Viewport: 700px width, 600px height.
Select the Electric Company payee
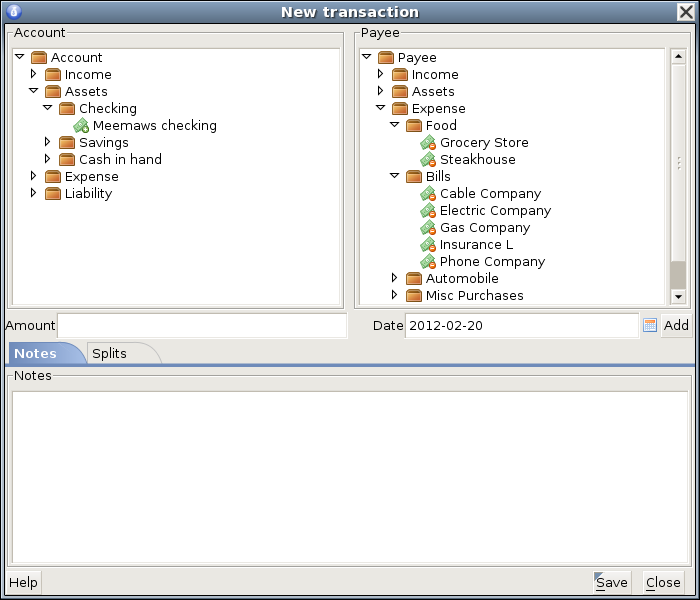pyautogui.click(x=495, y=211)
